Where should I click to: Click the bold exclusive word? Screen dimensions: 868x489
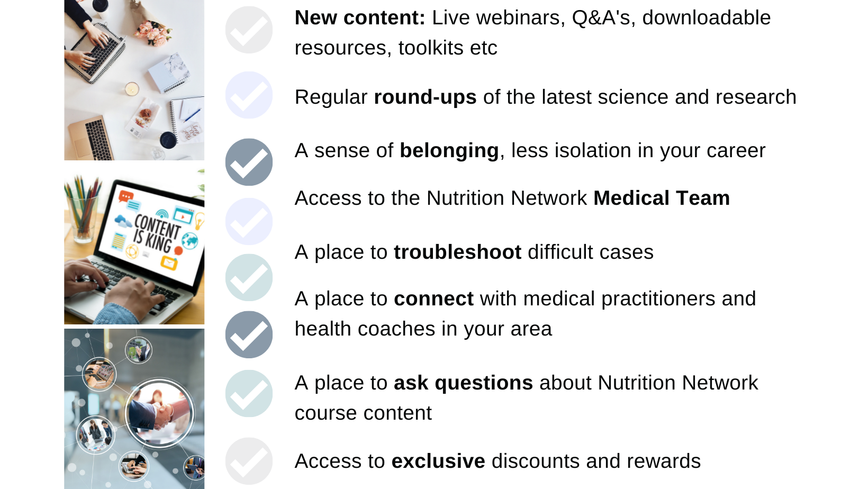pyautogui.click(x=438, y=461)
